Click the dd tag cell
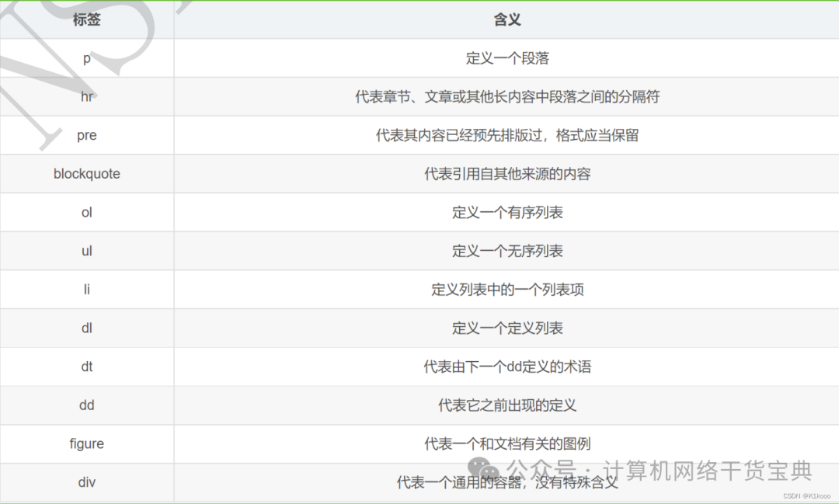The image size is (839, 504). [87, 405]
